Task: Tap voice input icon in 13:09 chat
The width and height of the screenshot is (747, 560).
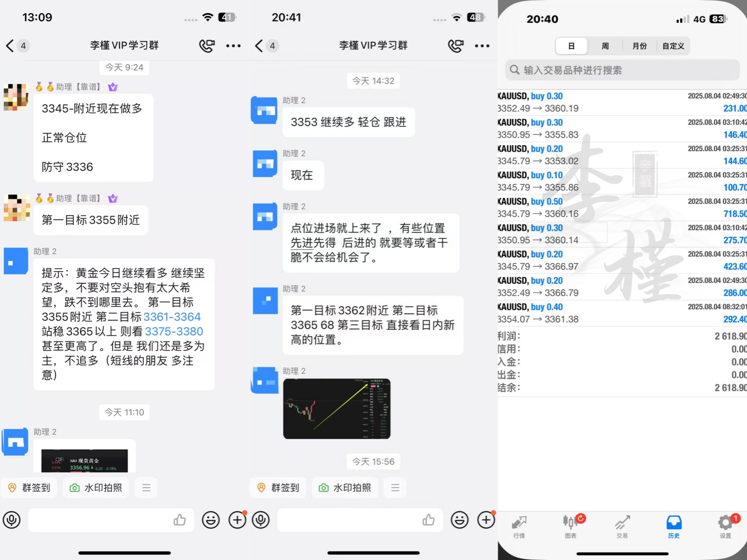Action: (12, 520)
